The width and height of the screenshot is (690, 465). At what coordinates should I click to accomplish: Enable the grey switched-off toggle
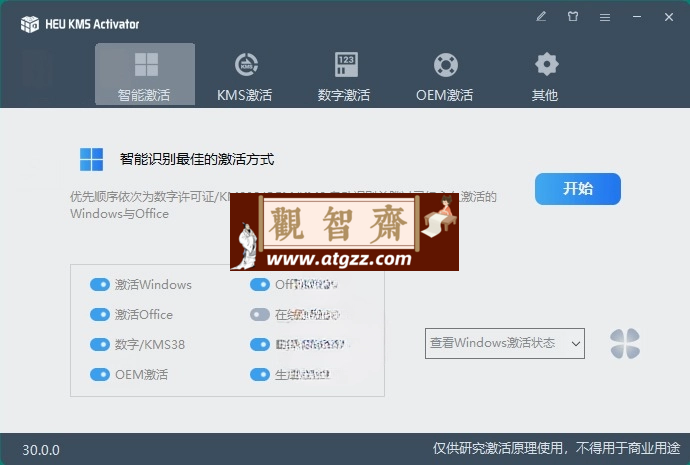260,315
